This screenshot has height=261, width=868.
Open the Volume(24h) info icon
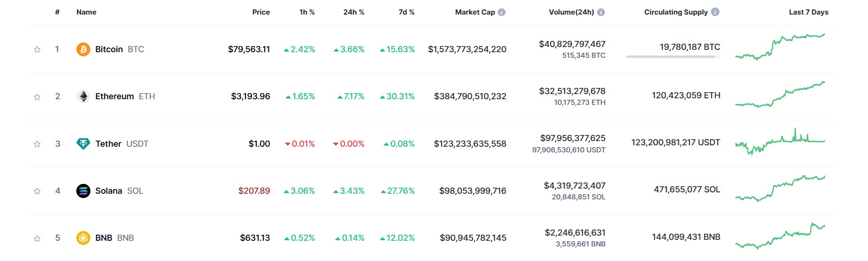601,12
